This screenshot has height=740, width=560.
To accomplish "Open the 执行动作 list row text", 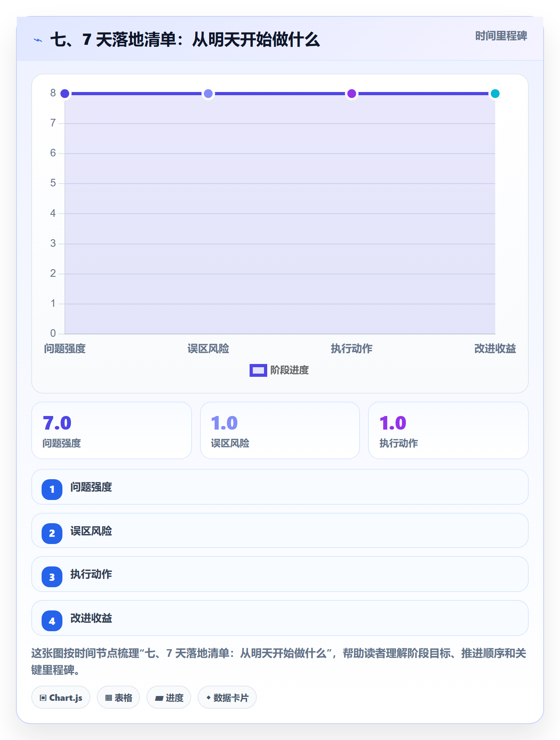I will (x=91, y=574).
